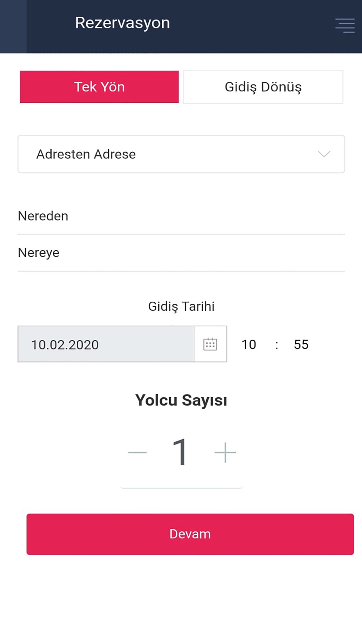Click the left sidebar strip in header
The height and width of the screenshot is (644, 362).
coord(13,27)
